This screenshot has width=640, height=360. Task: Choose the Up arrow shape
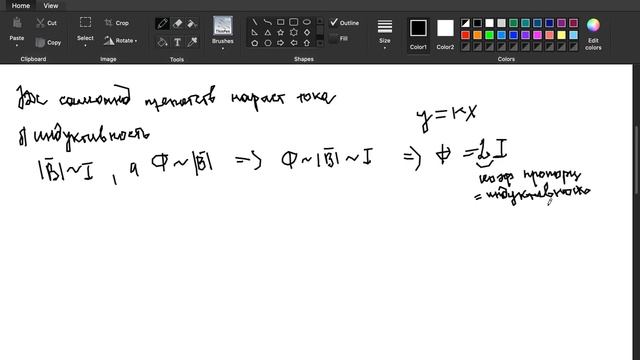[x=307, y=42]
